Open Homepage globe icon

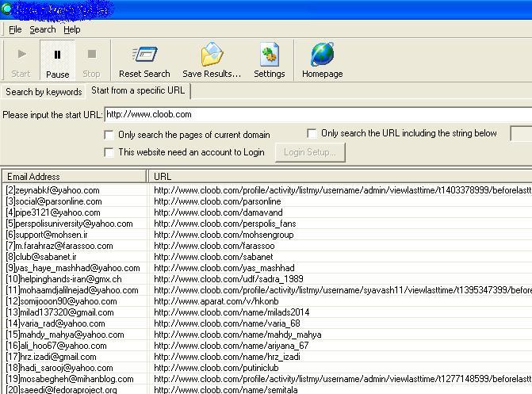[x=322, y=54]
